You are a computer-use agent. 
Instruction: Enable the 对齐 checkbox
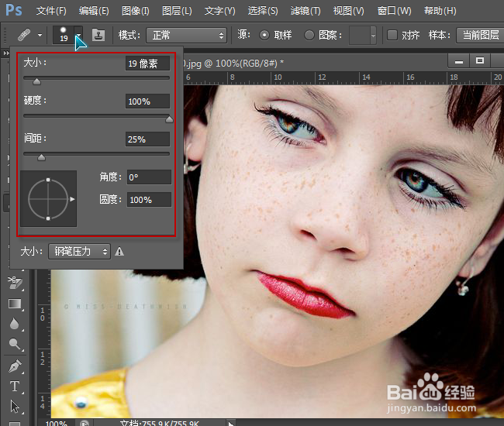pyautogui.click(x=392, y=35)
